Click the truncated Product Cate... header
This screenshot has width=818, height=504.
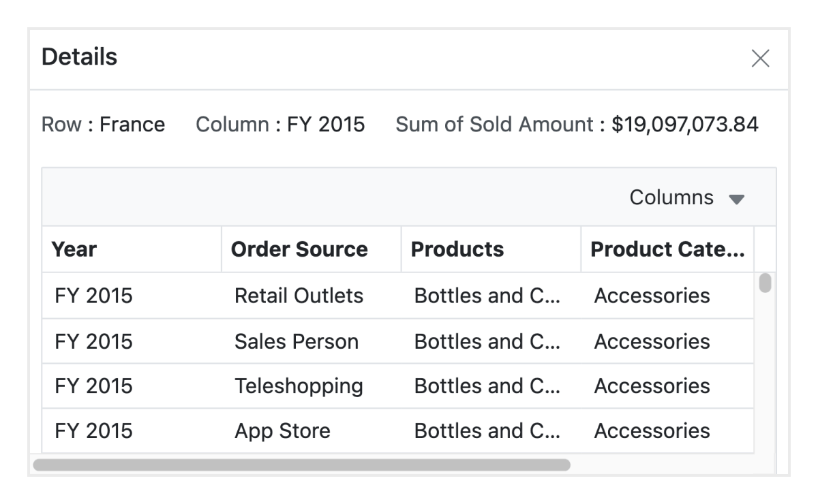[669, 249]
